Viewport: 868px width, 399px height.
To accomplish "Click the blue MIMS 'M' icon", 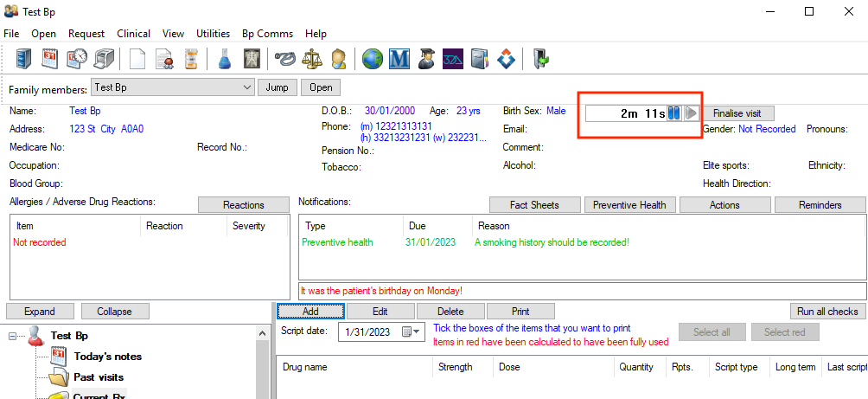I will click(399, 59).
